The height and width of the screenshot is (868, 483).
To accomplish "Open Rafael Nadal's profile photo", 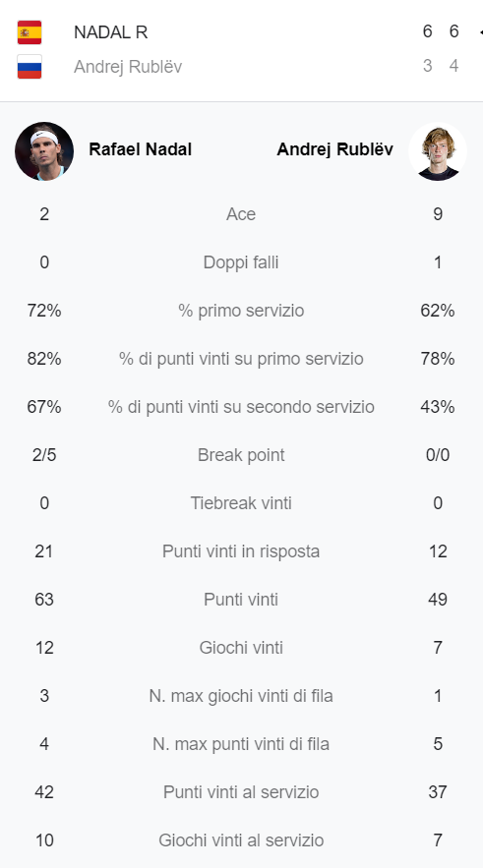I will click(44, 151).
